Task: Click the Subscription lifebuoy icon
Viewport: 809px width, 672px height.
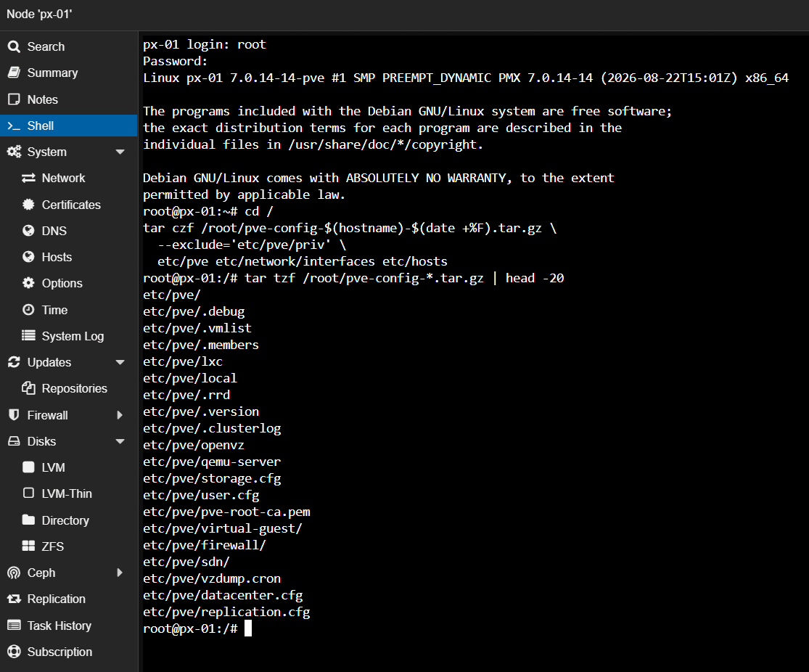Action: click(14, 652)
